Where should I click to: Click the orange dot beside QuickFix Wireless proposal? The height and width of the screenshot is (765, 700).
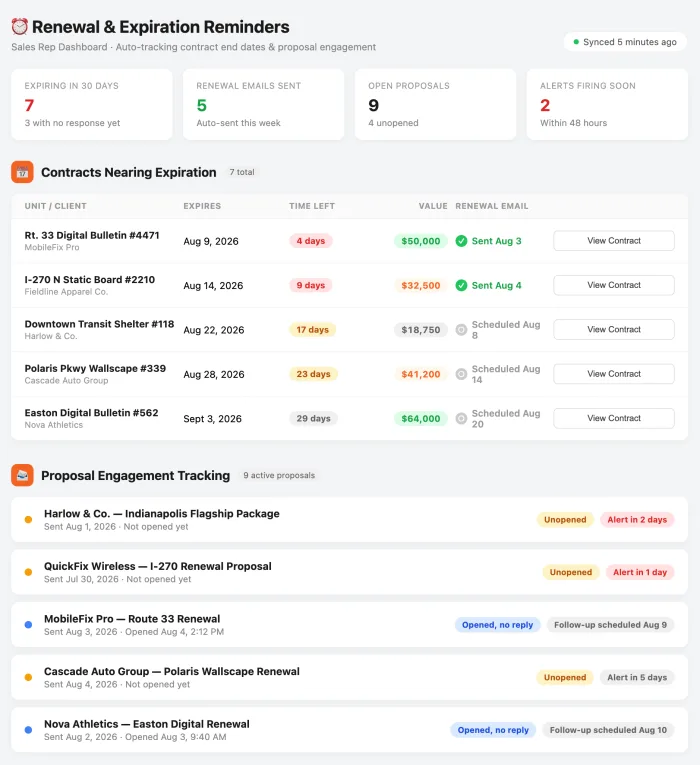[28, 572]
